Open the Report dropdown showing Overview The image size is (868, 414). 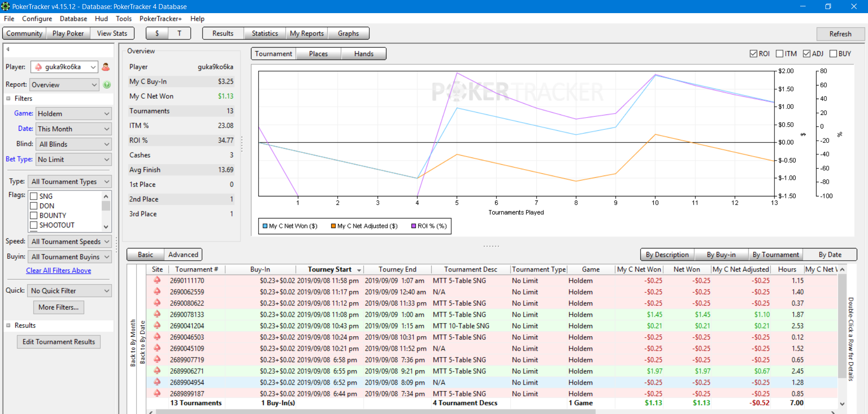(x=64, y=85)
